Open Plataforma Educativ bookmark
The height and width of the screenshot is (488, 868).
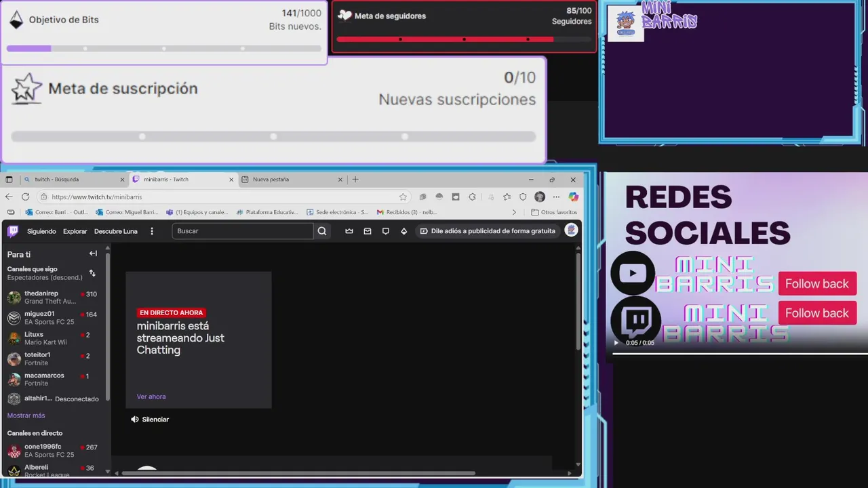pyautogui.click(x=267, y=212)
